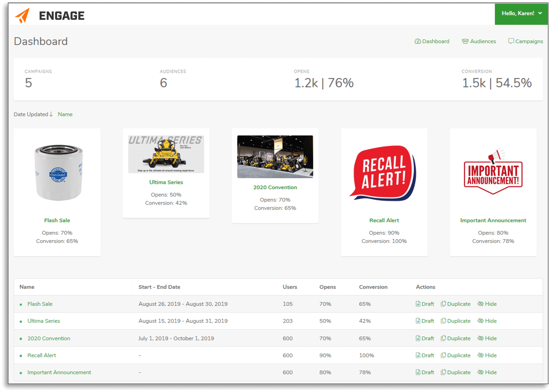
Task: Click the Ultima Series card title link
Action: [x=166, y=182]
